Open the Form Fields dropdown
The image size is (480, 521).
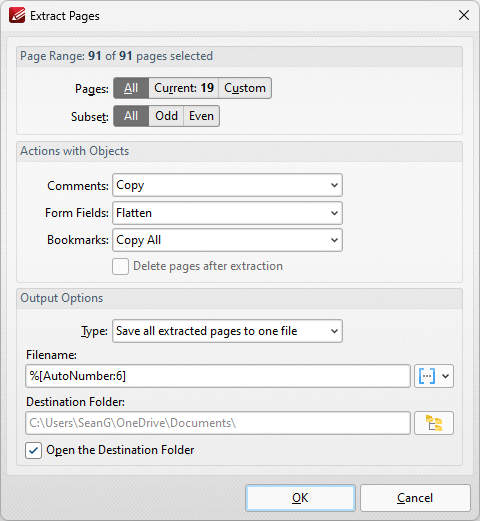(227, 213)
